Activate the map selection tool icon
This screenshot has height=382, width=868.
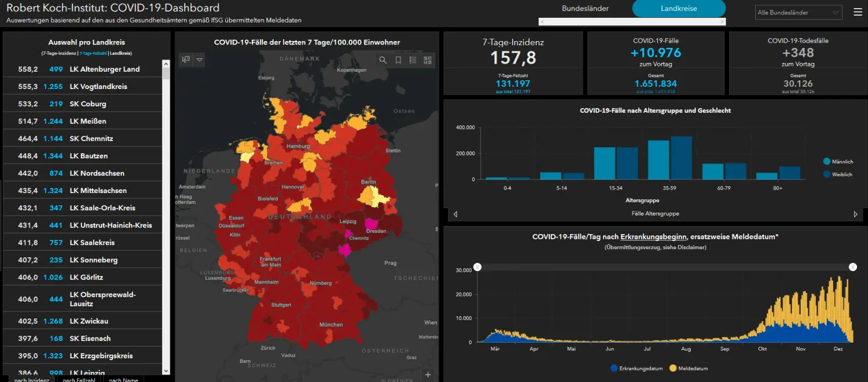click(x=186, y=60)
